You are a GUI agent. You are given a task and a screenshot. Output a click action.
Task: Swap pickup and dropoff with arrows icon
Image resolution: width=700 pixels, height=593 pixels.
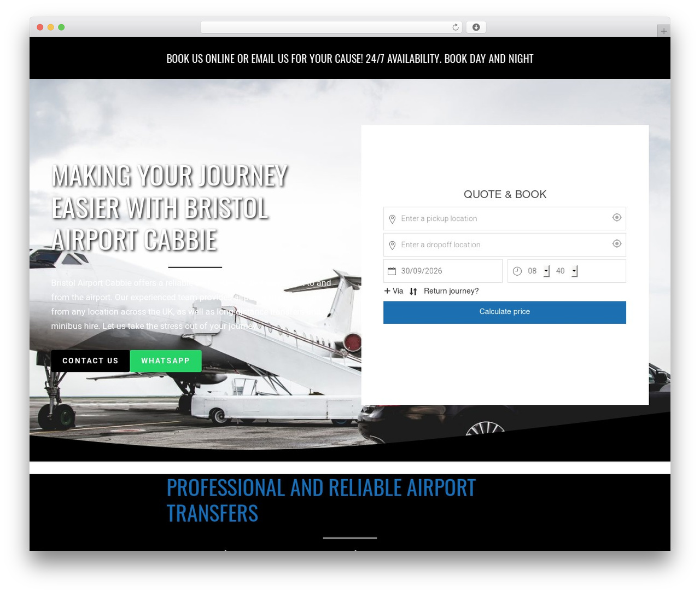click(x=413, y=292)
